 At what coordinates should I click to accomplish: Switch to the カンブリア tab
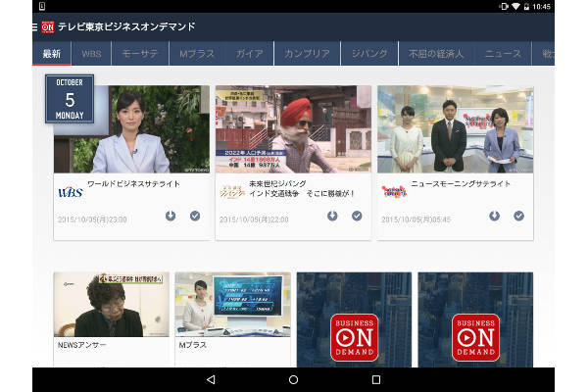(307, 54)
